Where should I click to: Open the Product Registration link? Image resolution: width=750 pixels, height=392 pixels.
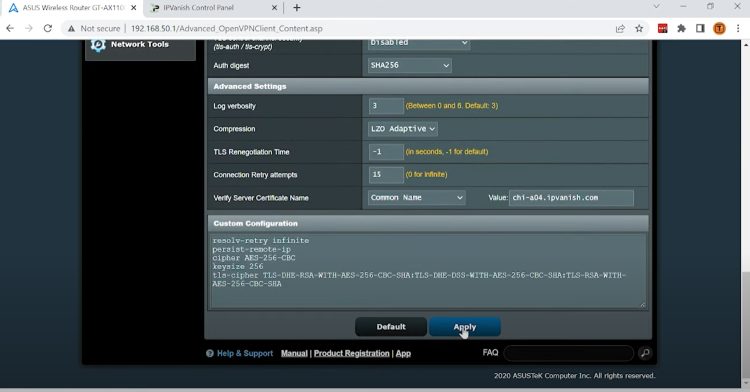click(x=352, y=353)
